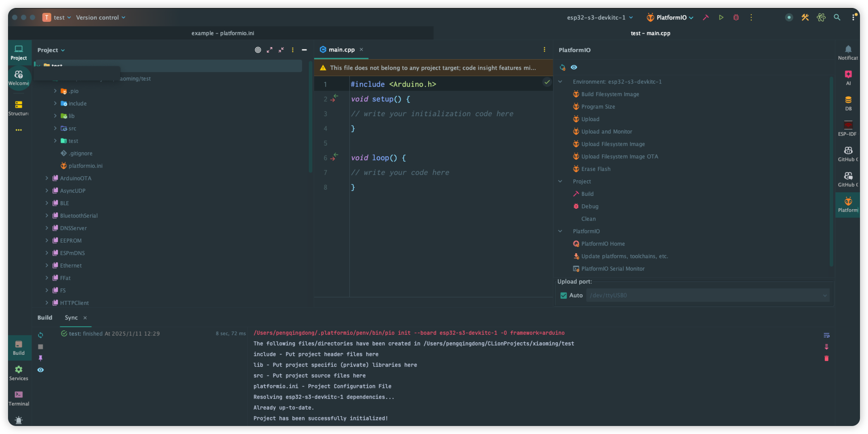Screen dimensions: 868x434
Task: Collapse the Environment esp32-s3-devkitc-1 section
Action: (x=560, y=82)
